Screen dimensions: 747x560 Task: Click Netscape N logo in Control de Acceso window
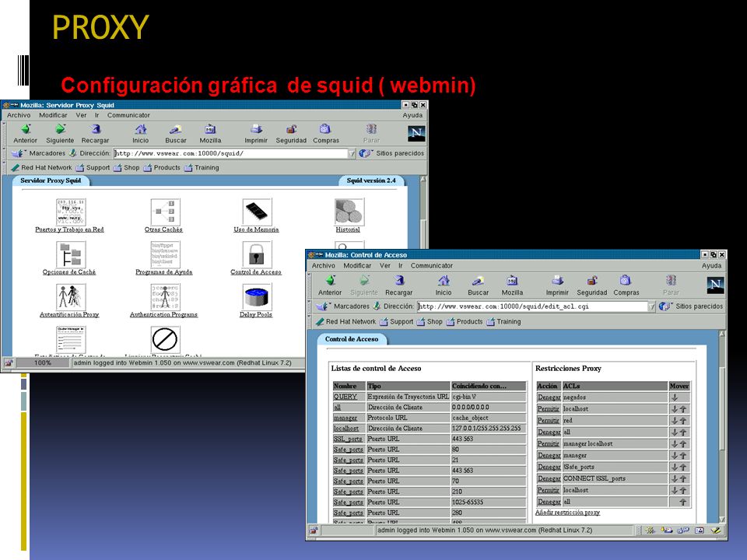click(x=715, y=285)
